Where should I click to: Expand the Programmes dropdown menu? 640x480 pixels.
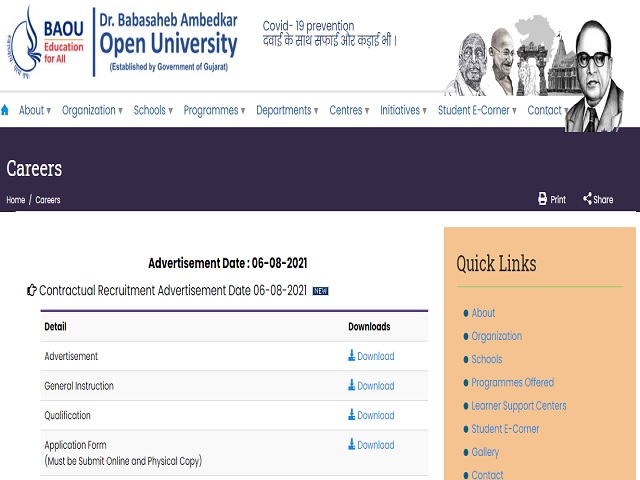pos(214,110)
